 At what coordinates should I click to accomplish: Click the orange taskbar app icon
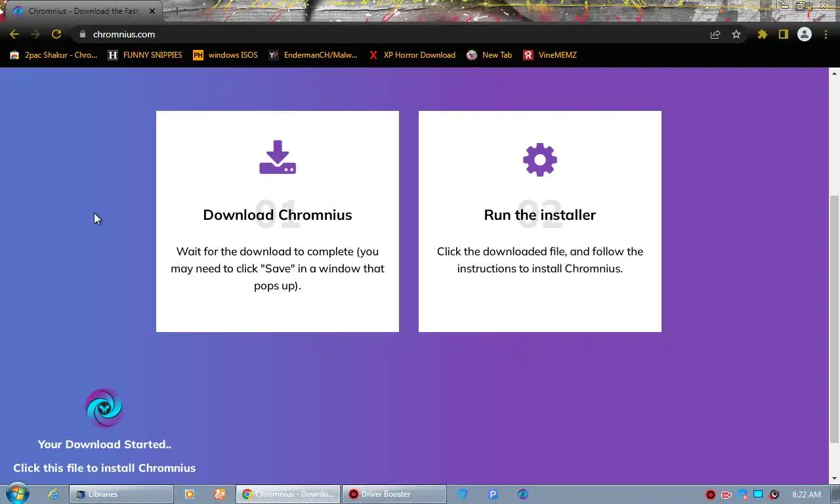click(x=220, y=494)
